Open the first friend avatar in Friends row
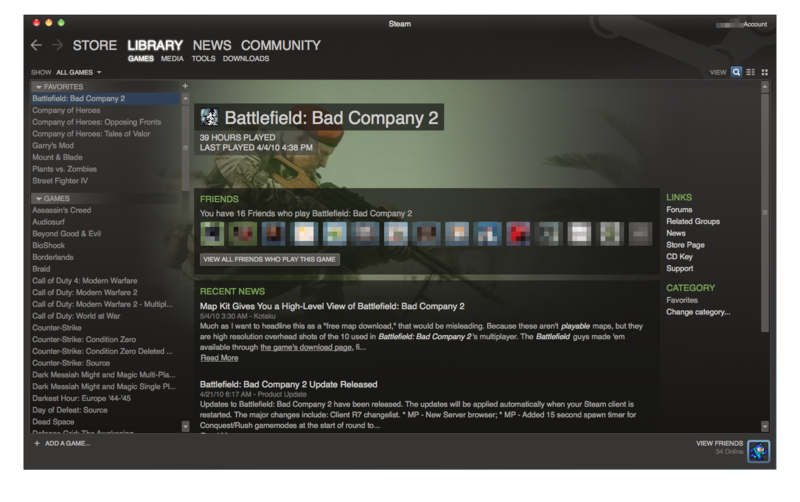This screenshot has height=502, width=800. (212, 234)
